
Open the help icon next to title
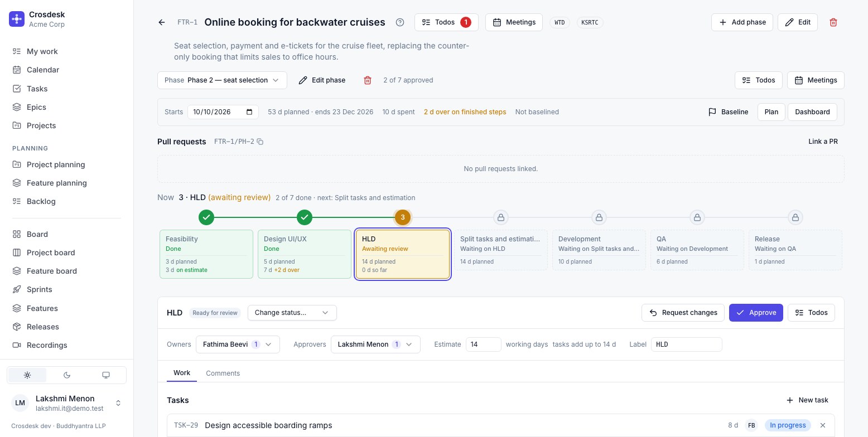(399, 22)
